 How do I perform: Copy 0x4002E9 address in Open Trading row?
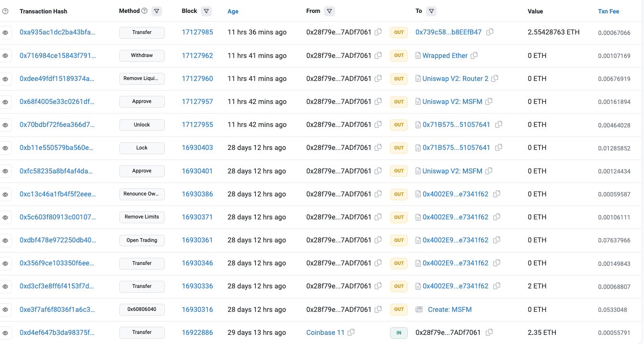pos(497,240)
